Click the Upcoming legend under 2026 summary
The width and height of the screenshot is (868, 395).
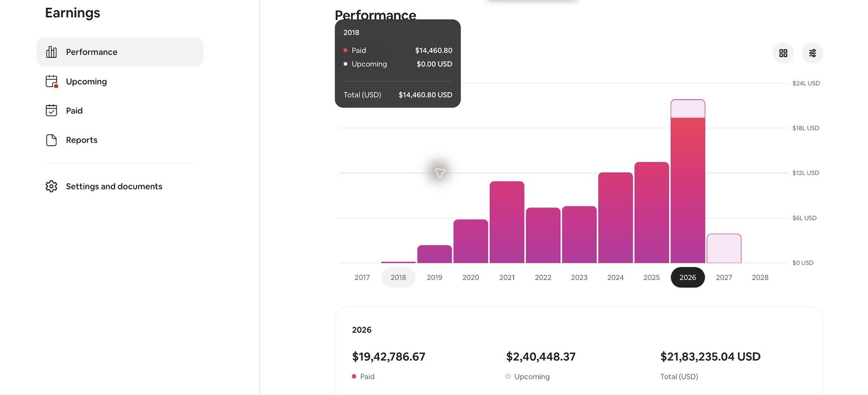527,377
